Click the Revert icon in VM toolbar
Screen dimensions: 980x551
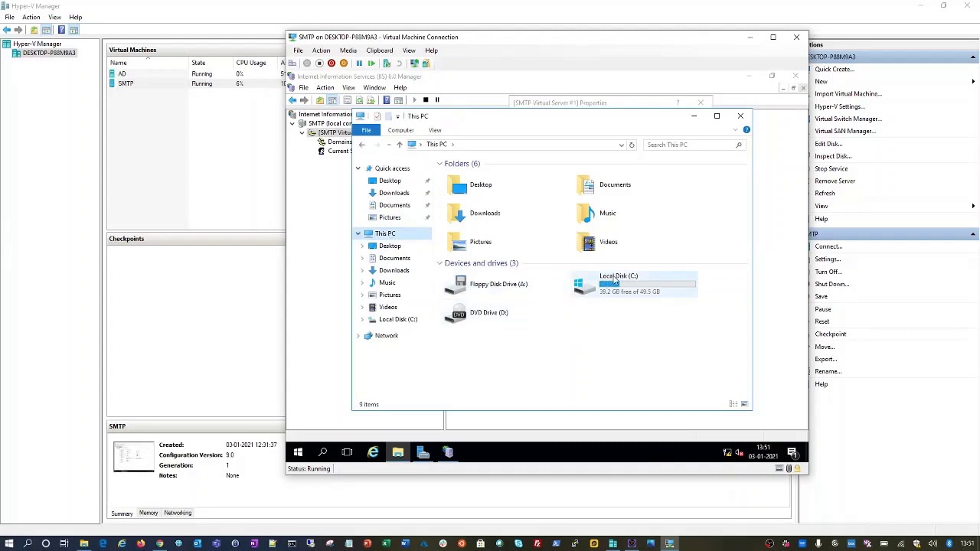399,64
